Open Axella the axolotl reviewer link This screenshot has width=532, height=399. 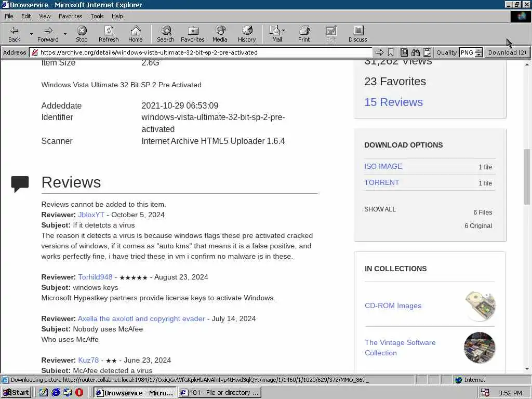(x=141, y=318)
